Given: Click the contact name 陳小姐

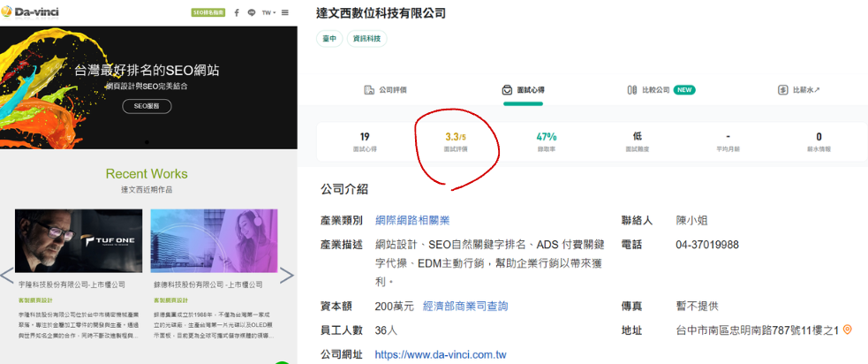Looking at the screenshot, I should click(x=692, y=221).
